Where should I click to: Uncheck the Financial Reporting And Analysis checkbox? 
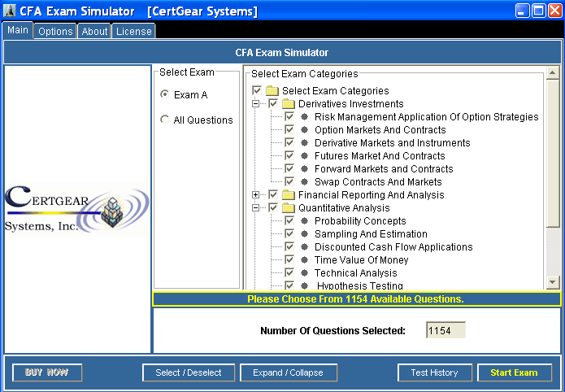point(273,194)
